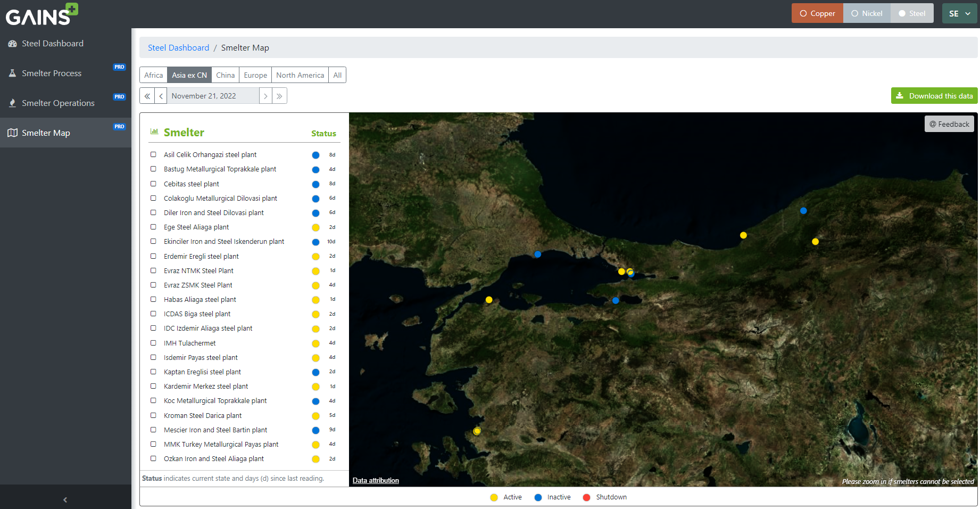980x509 pixels.
Task: Click Kroman Steel Darica plant yellow status dot
Action: [x=315, y=416]
